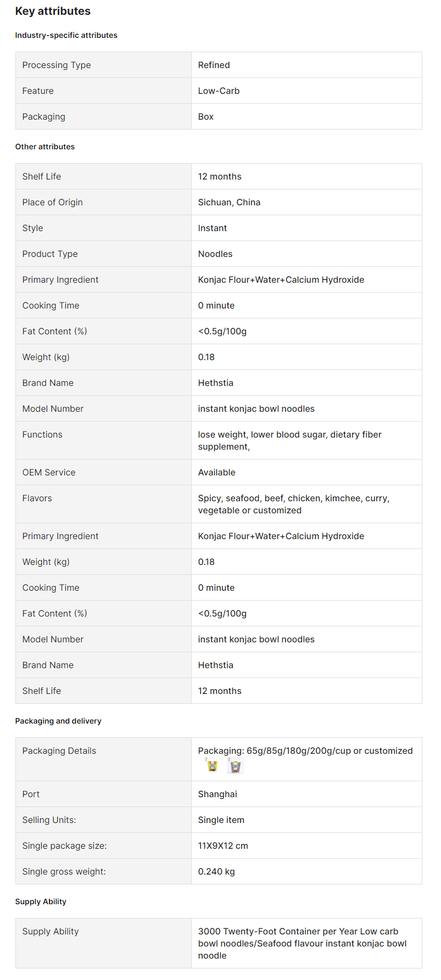This screenshot has height=980, width=441.
Task: Select the 3000 Twenty-Foot Container supply text
Action: click(x=303, y=943)
